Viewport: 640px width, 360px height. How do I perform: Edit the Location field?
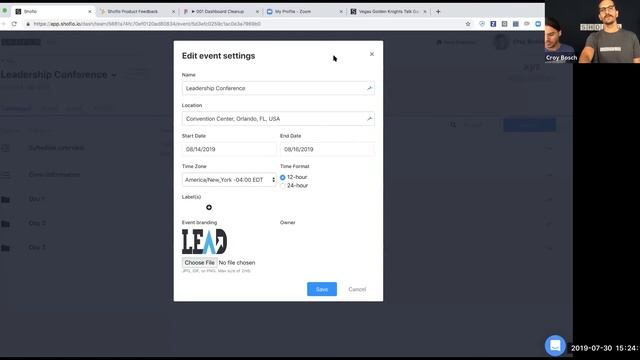(278, 119)
